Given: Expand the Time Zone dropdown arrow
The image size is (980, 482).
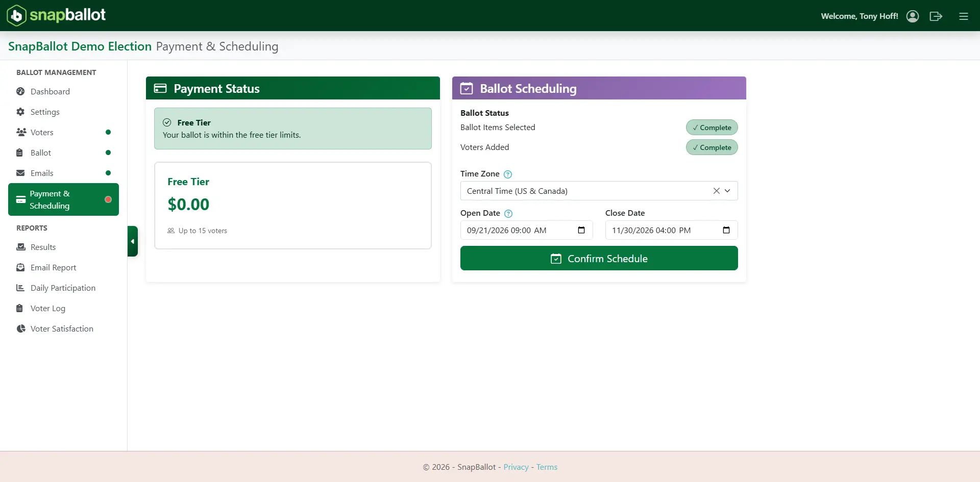Looking at the screenshot, I should (727, 191).
